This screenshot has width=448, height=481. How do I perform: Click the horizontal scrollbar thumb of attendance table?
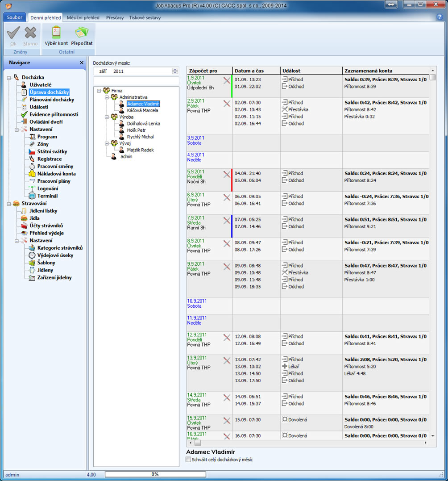click(198, 443)
